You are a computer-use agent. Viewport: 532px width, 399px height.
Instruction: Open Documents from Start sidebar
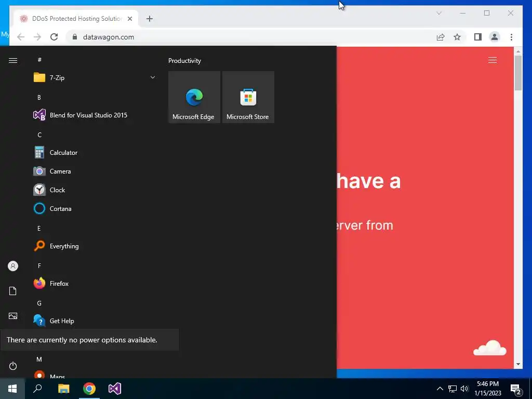(13, 291)
